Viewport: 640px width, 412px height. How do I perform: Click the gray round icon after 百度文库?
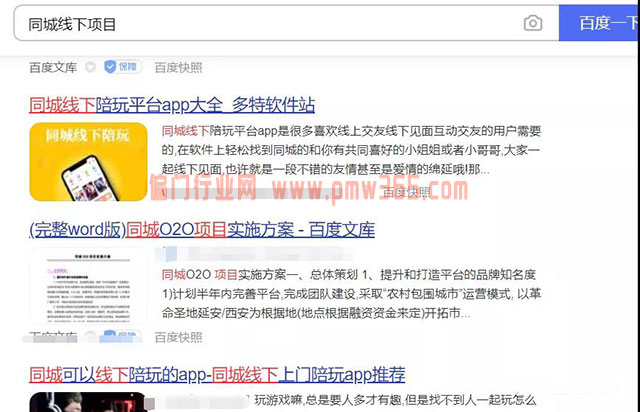90,67
